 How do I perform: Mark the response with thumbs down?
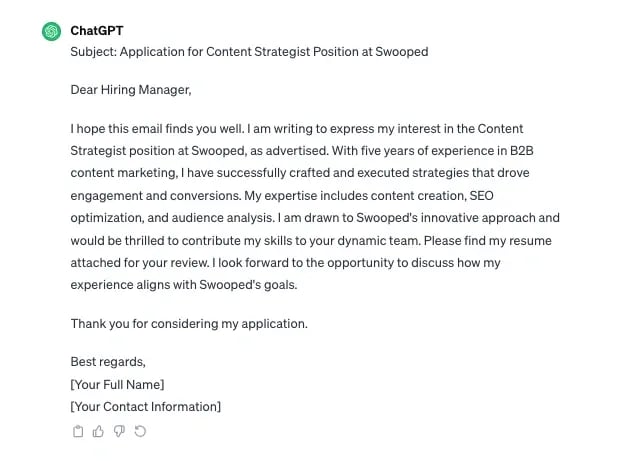click(x=119, y=432)
